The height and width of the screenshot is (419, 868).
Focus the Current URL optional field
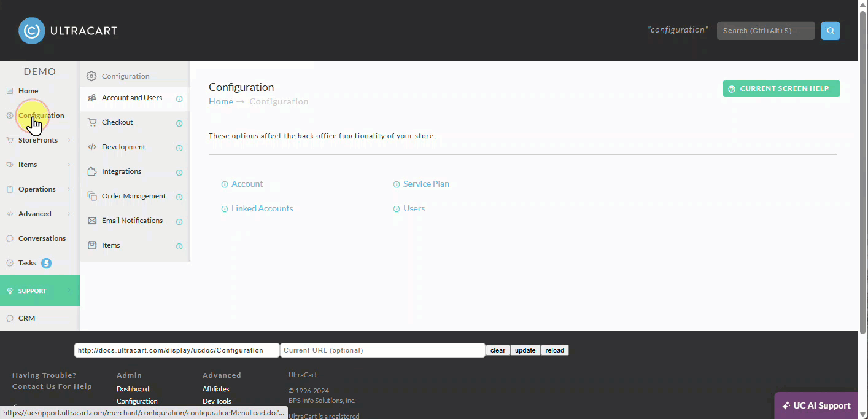click(x=382, y=350)
